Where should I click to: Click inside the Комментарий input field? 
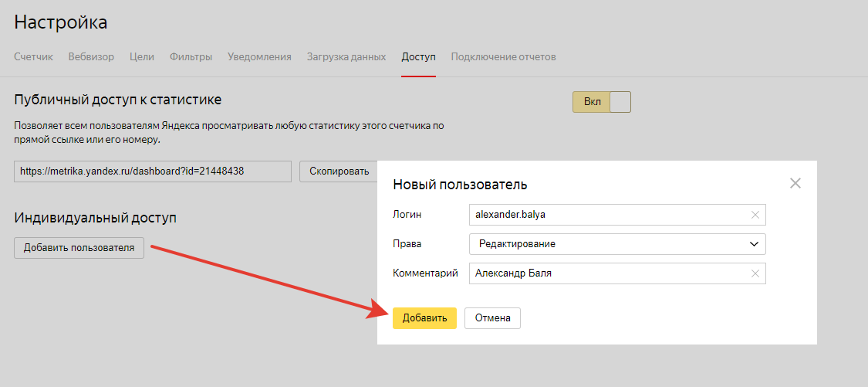606,273
